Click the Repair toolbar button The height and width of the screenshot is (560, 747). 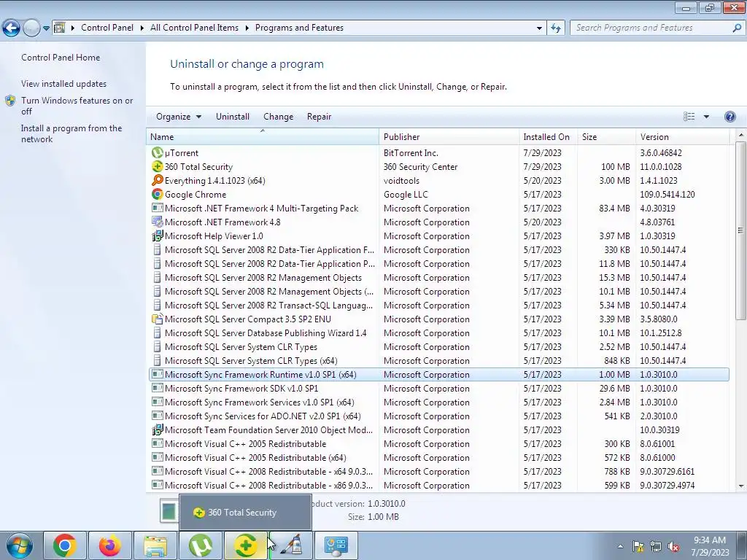(320, 117)
